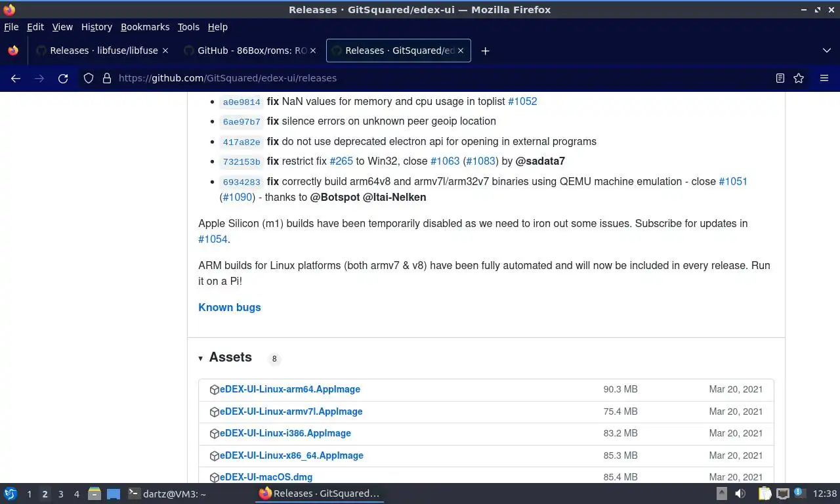Viewport: 840px width, 504px height.
Task: Download eDEX-UI-Linux-armv7l.AppImage
Action: (x=291, y=411)
